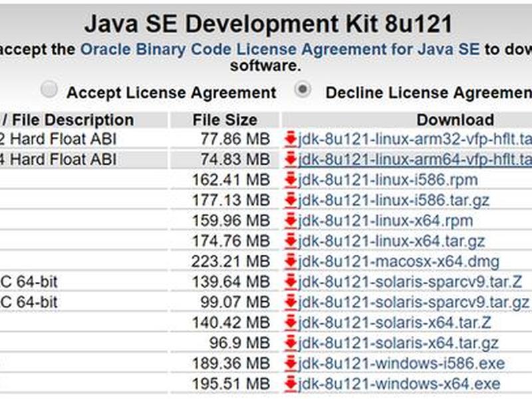Click red download arrow for solaris-x64.tar.Z
The height and width of the screenshot is (399, 532).
(291, 323)
